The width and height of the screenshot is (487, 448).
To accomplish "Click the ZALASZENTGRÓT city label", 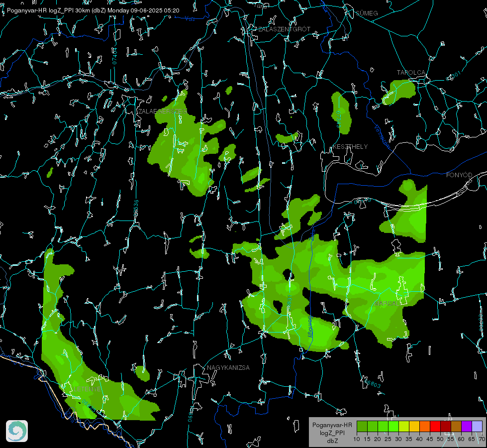I will [x=284, y=29].
